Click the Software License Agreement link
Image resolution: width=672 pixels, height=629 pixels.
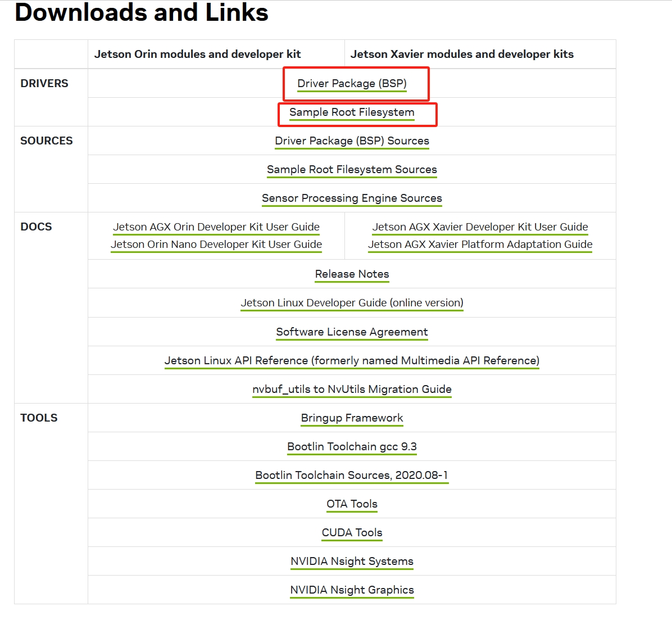tap(352, 332)
